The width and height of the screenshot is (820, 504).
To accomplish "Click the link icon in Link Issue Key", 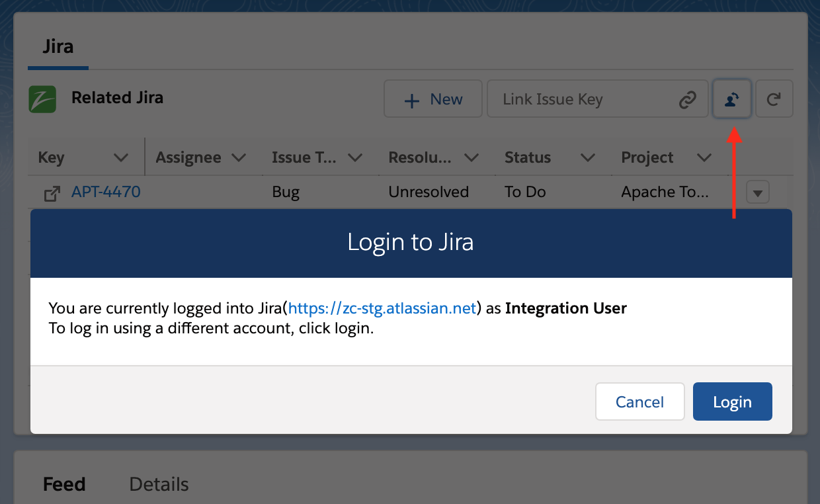I will [688, 99].
